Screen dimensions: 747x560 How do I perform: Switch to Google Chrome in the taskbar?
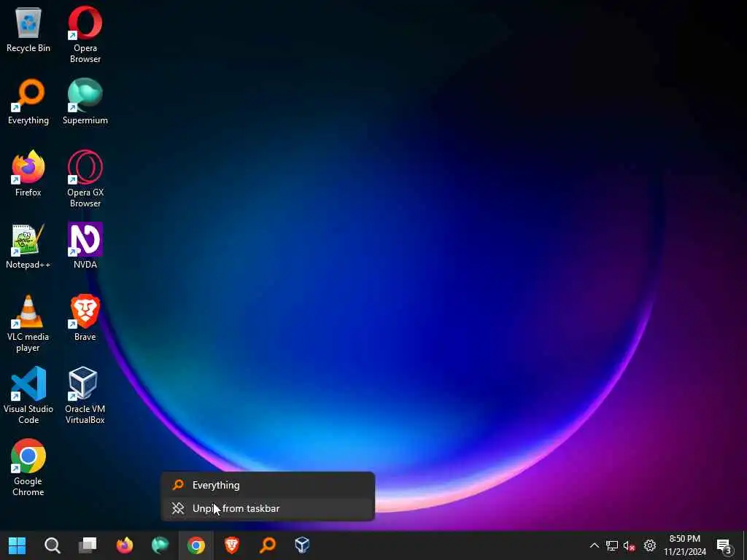coord(196,545)
